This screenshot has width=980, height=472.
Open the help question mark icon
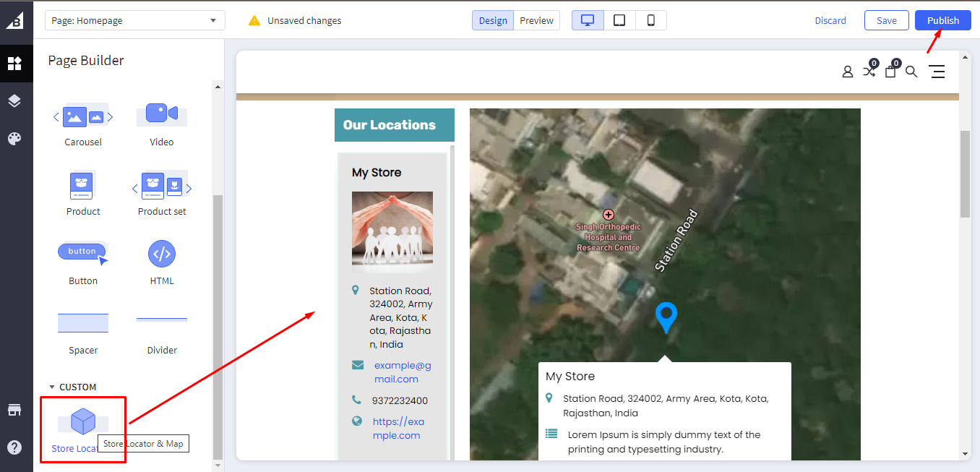[14, 447]
